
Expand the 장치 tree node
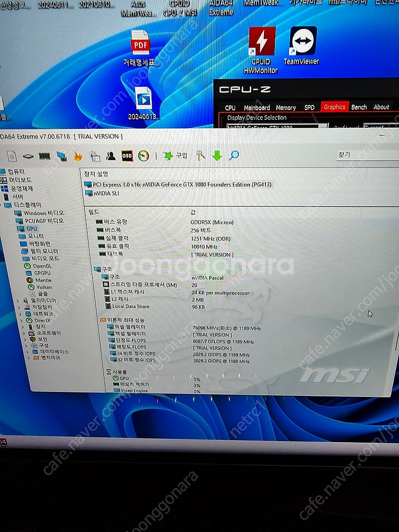click(x=23, y=327)
